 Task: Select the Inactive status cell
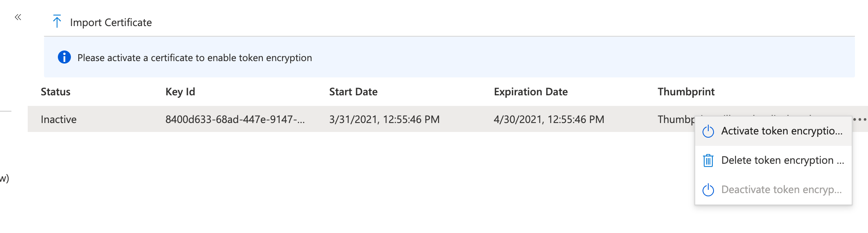[59, 119]
